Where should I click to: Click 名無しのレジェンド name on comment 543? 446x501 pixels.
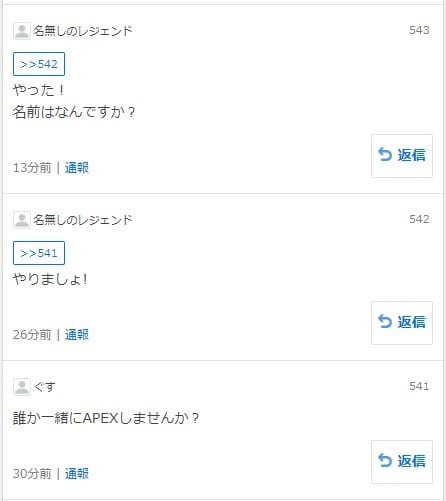click(83, 31)
